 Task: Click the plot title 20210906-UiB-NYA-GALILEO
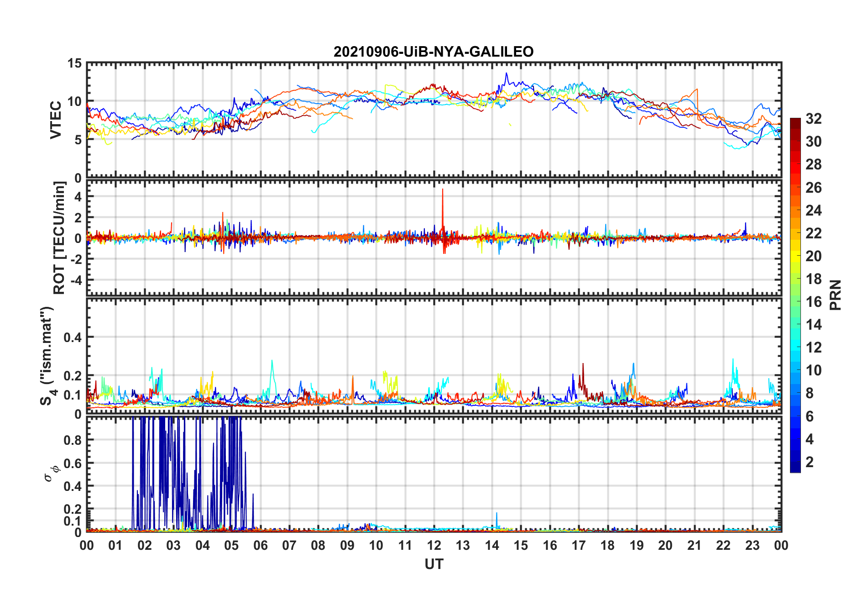point(434,52)
